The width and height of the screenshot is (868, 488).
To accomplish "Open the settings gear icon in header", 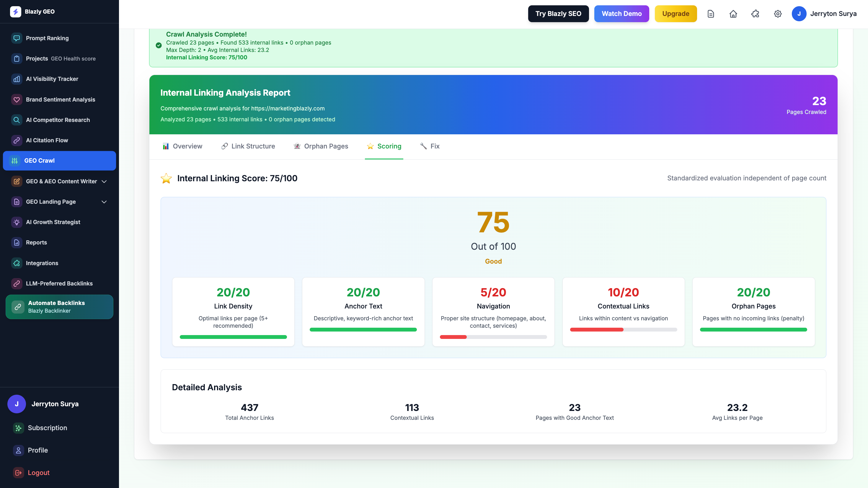I will [x=777, y=14].
